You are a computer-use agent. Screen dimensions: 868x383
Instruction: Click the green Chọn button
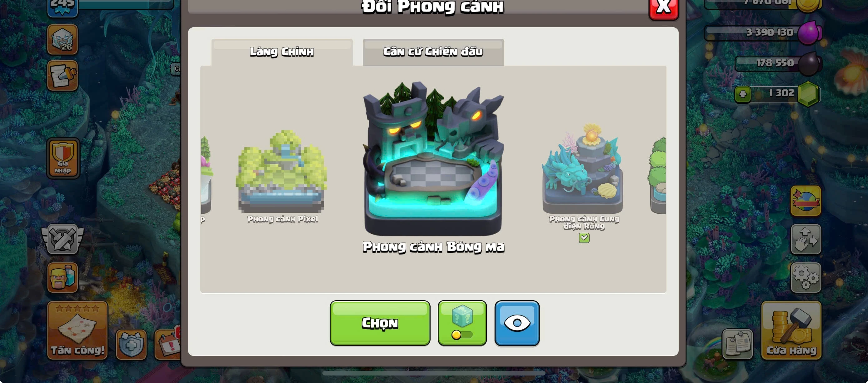tap(380, 323)
